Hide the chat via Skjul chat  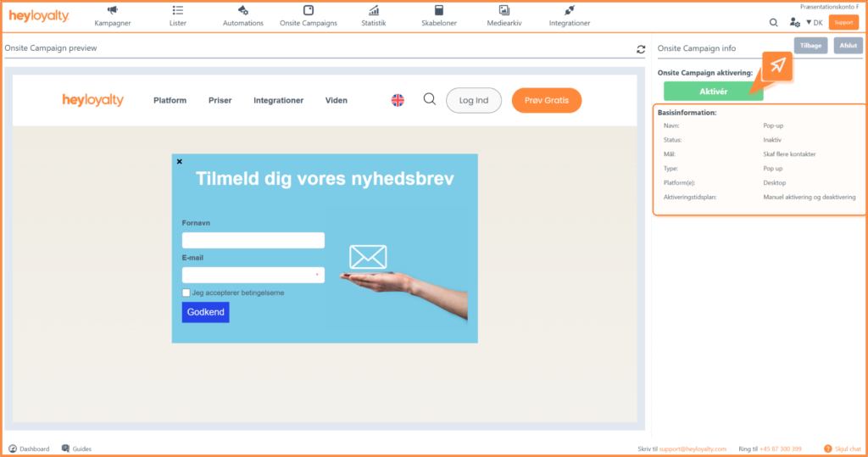(x=842, y=449)
